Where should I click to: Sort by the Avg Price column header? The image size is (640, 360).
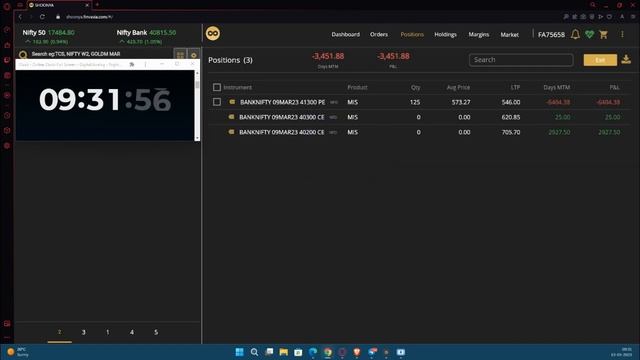[458, 87]
